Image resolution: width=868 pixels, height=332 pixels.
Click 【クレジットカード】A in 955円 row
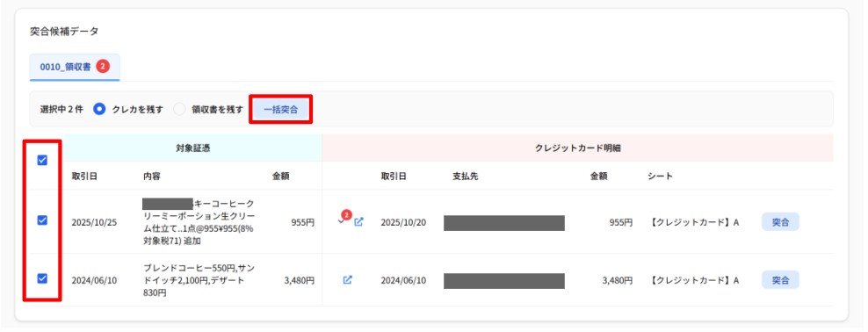point(694,222)
